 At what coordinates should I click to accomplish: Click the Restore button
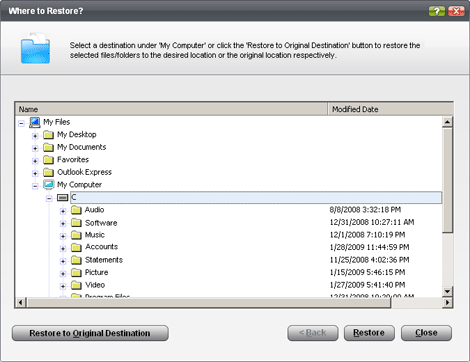point(369,333)
